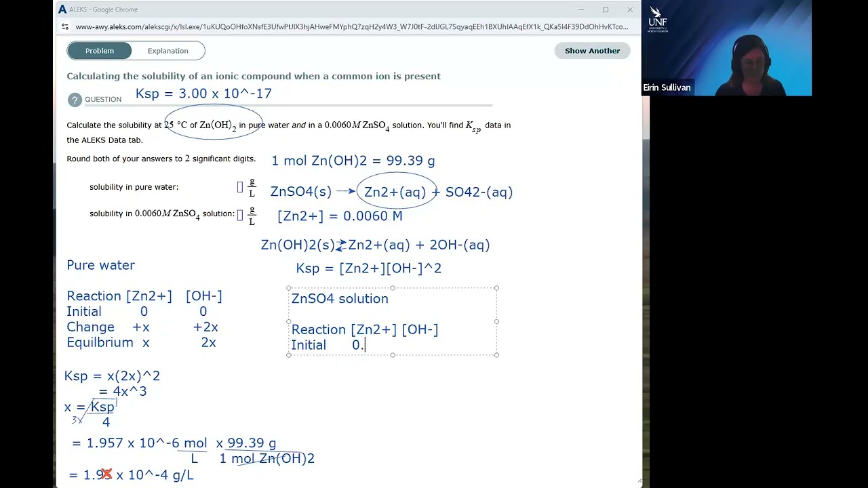
Task: Click the 'ZnSO4 solution' text box heading
Action: tap(340, 299)
